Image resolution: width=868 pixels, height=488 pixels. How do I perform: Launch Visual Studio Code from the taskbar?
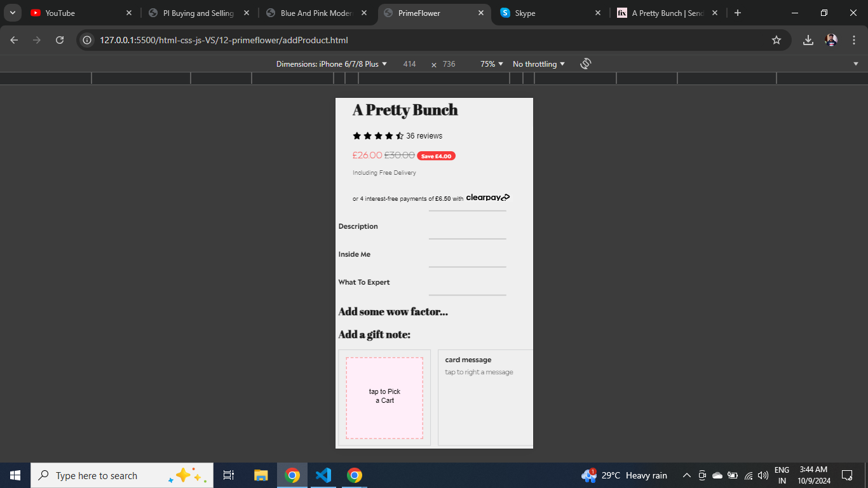[323, 475]
